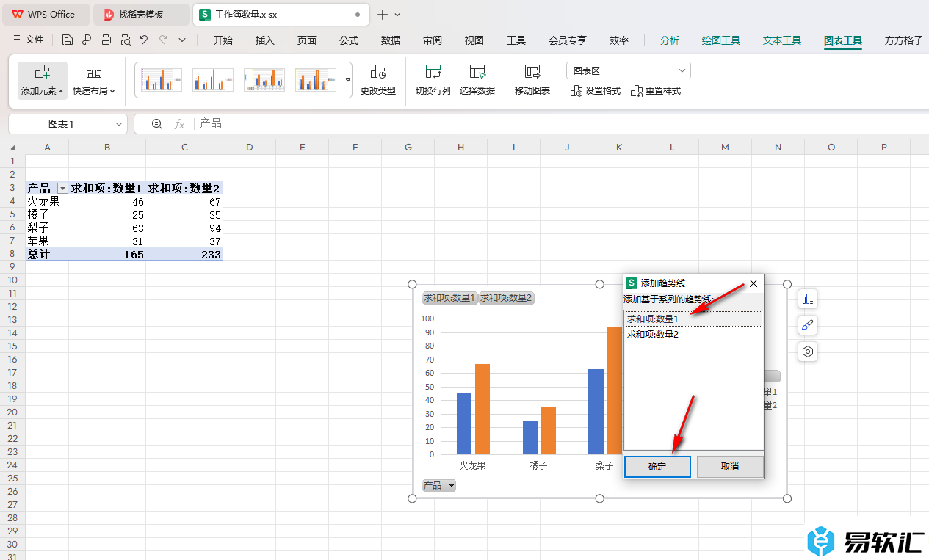The image size is (929, 560).
Task: Open the 工具 ribbon tab
Action: point(516,40)
